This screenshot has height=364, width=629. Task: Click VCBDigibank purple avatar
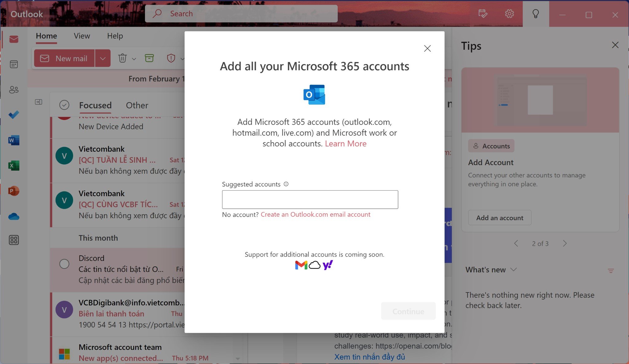64,309
